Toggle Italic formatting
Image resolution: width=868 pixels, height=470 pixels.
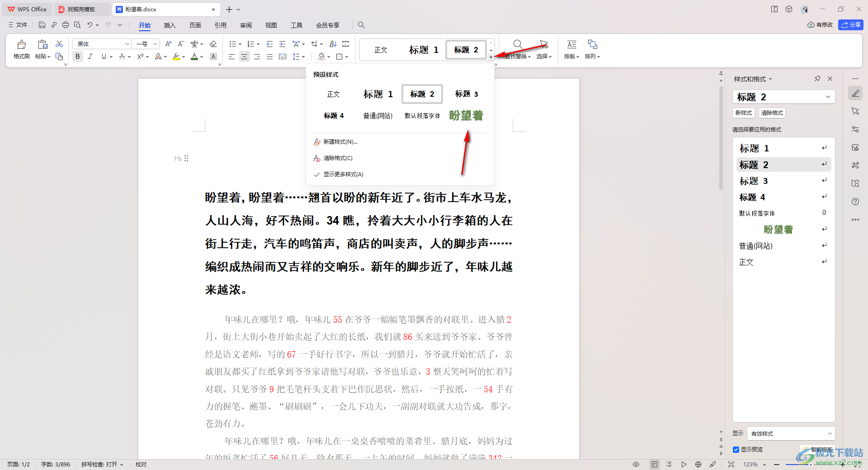90,56
